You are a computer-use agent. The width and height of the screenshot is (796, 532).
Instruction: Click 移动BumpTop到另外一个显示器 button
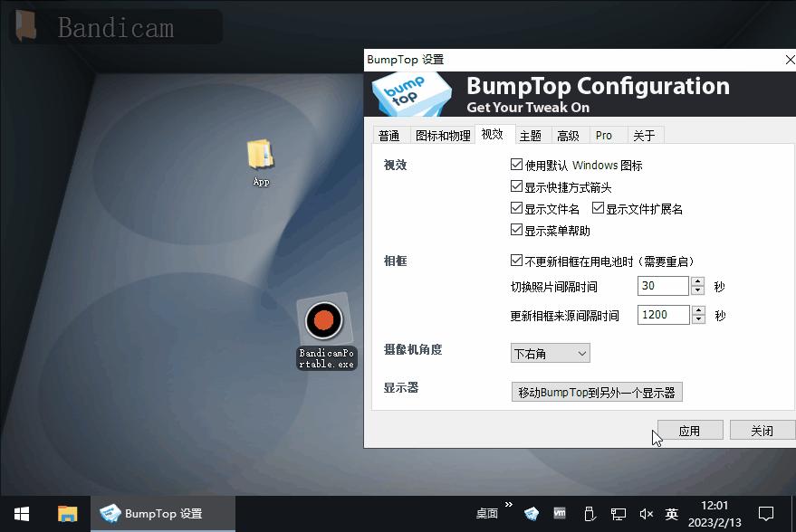[x=598, y=391]
